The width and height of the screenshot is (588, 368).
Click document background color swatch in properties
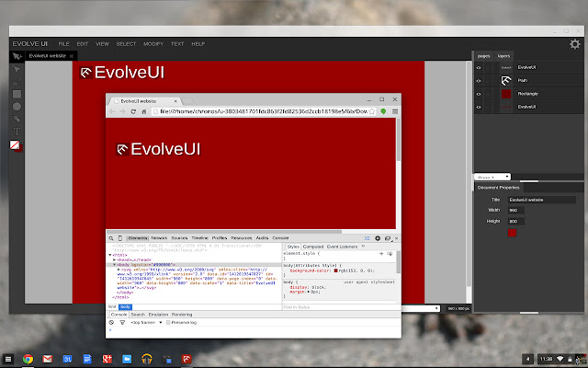(512, 233)
